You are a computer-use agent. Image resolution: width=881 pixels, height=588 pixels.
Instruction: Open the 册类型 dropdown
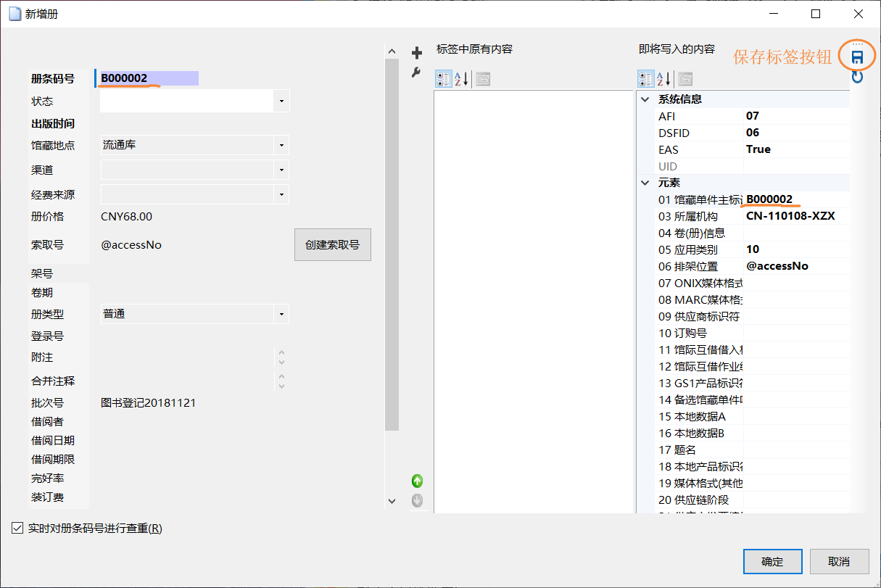[281, 314]
